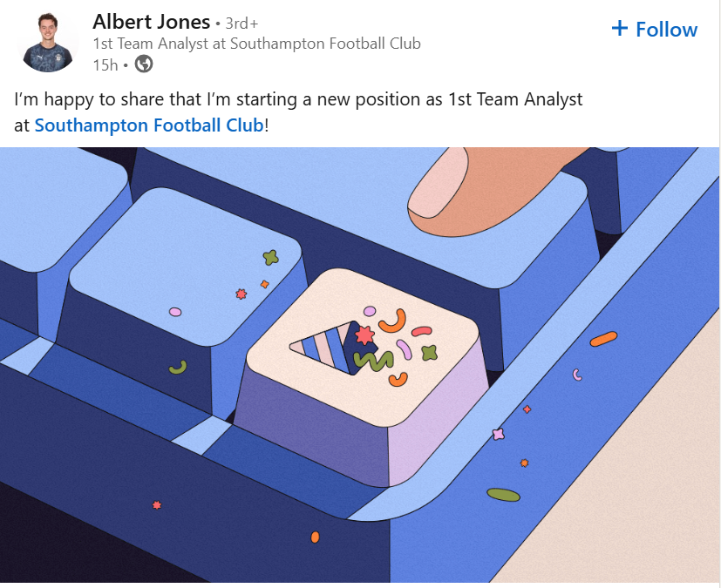Click the globe public visibility icon

pos(145,64)
